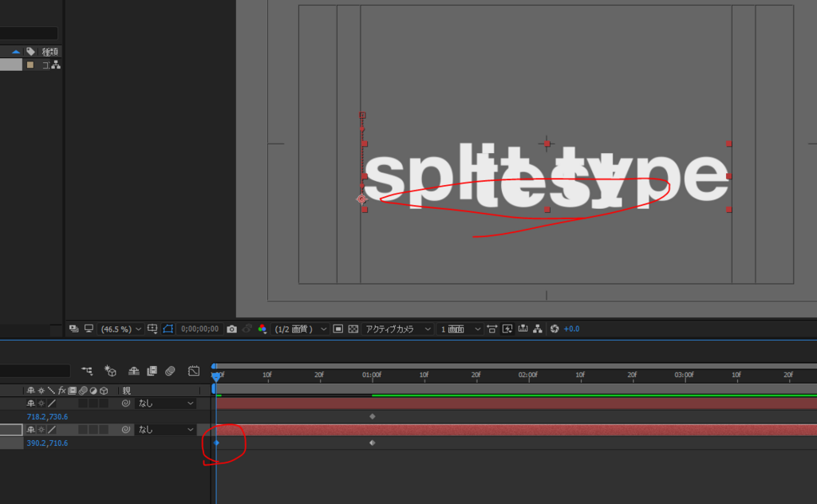This screenshot has width=817, height=504.
Task: Click the fx effects column header icon
Action: coord(62,391)
